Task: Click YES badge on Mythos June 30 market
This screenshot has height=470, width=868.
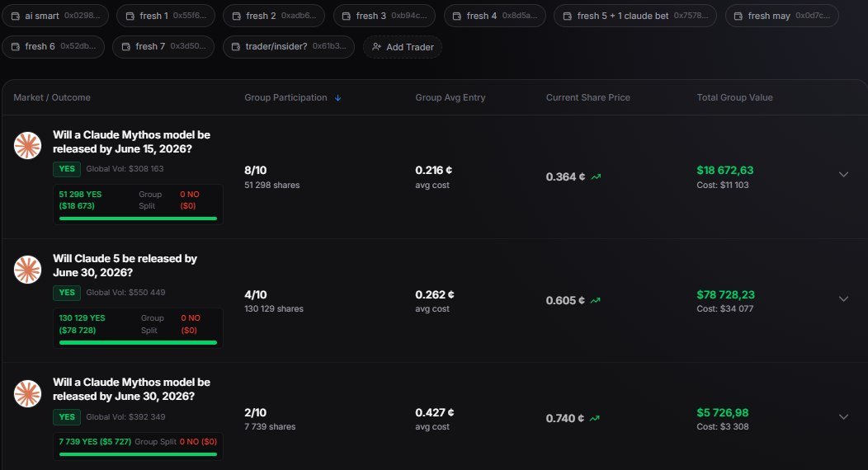Action: click(x=67, y=417)
